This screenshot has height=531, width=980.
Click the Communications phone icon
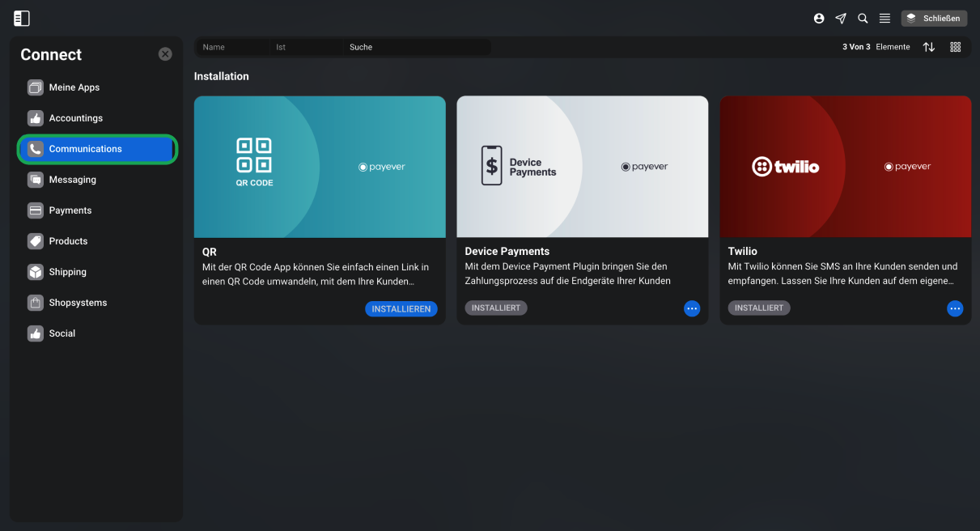[x=36, y=149]
